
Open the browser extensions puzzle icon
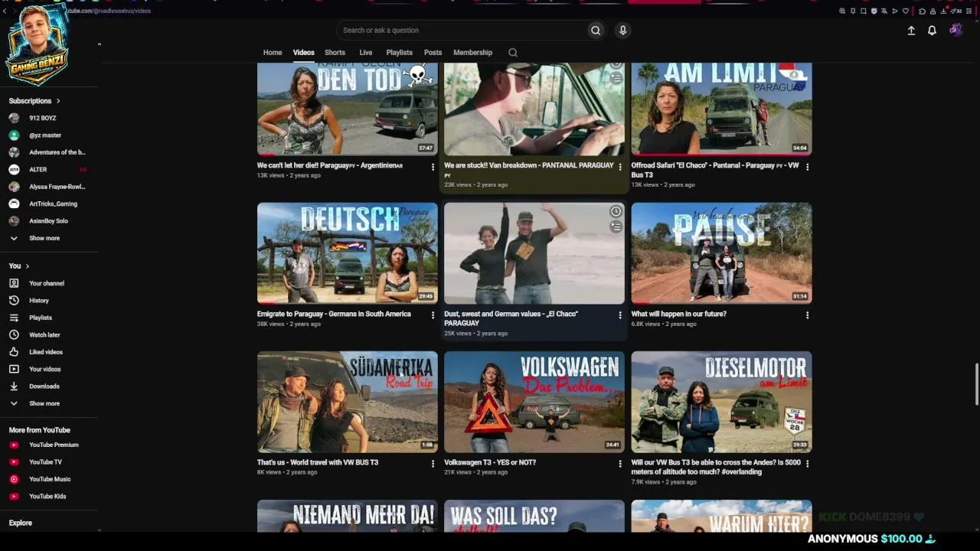tap(923, 11)
